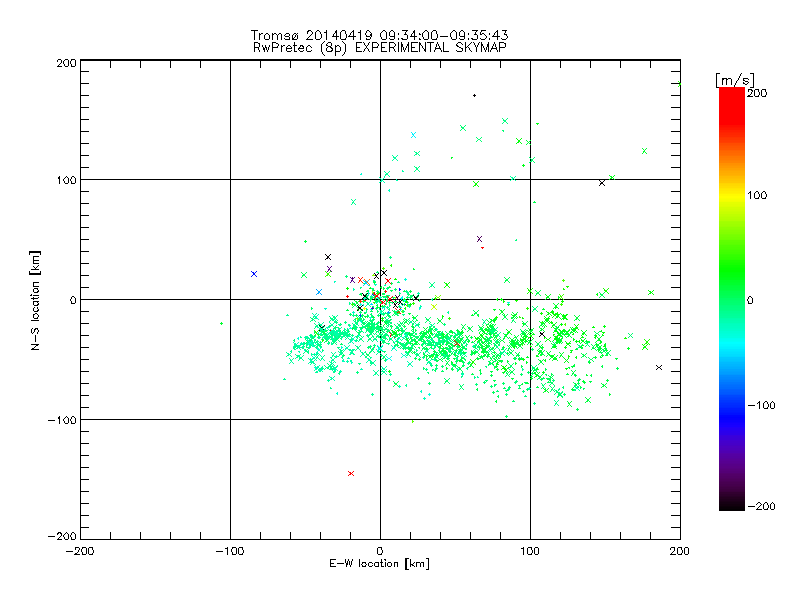Viewport: 800px width, 600px height.
Task: Click the 'N-S location [km]' axis label
Action: [x=35, y=300]
